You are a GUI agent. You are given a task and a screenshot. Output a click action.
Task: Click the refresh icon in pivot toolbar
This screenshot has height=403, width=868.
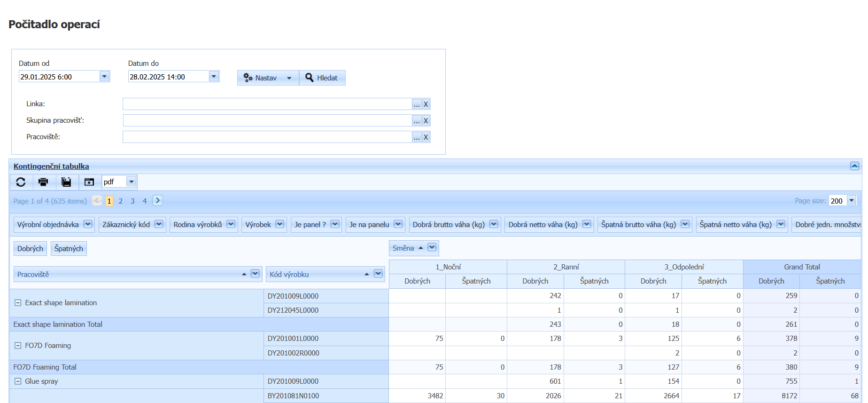tap(21, 182)
